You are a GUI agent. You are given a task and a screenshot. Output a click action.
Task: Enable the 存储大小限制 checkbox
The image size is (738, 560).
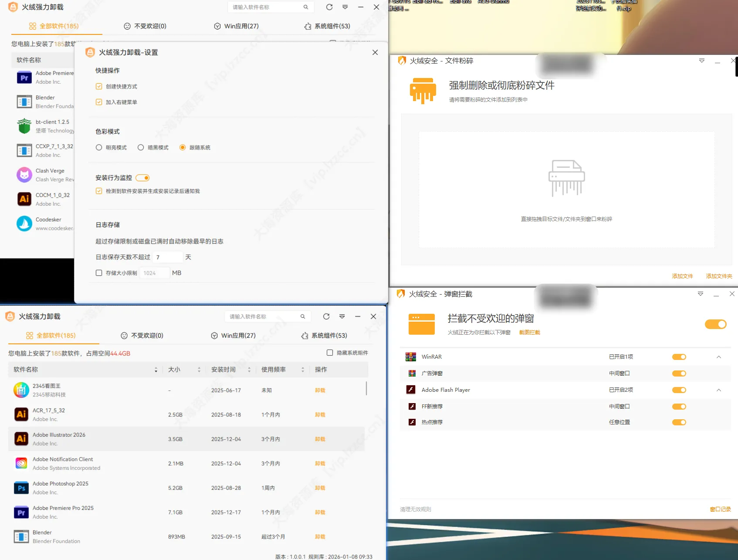point(99,273)
